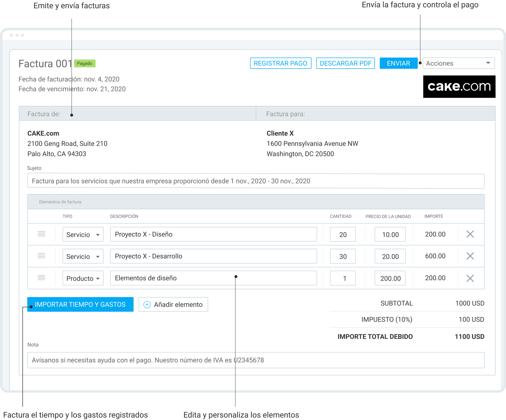This screenshot has height=420, width=506.
Task: Click quantity field showing 1
Action: coord(343,278)
